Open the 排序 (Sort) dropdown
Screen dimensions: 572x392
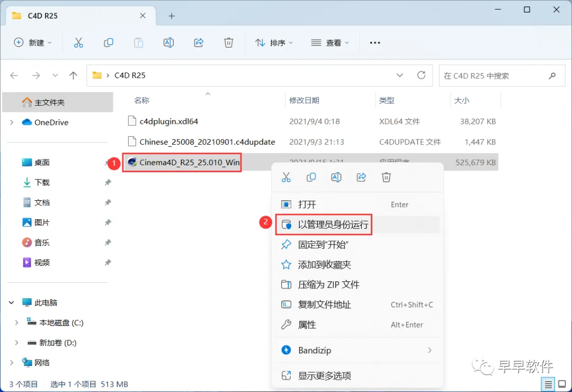(274, 43)
